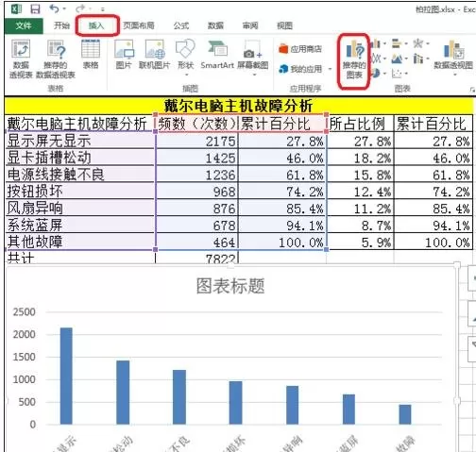Open the undo history dropdown arrow
476x452 pixels.
[64, 9]
